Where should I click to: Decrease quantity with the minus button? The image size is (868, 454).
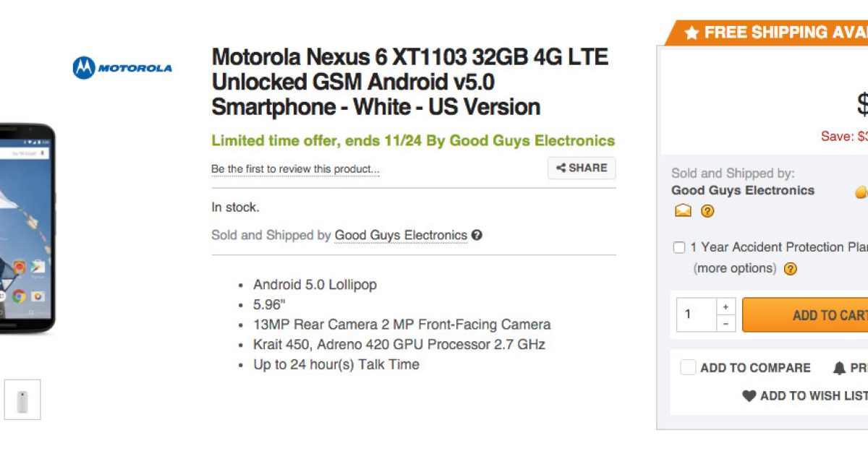click(x=726, y=324)
